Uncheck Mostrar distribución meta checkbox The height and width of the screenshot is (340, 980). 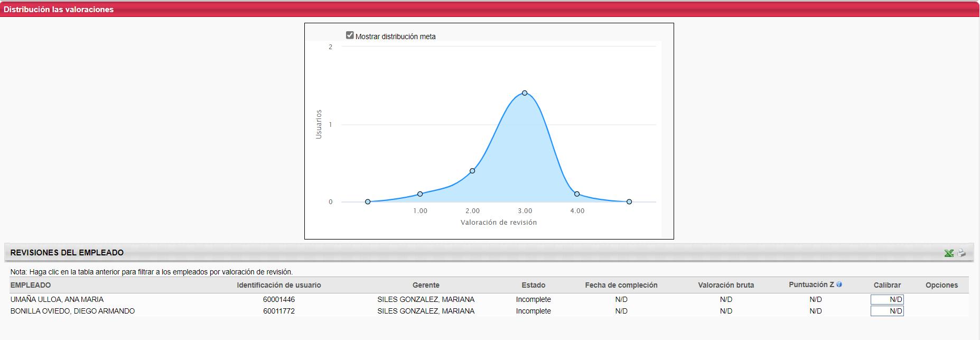click(350, 35)
